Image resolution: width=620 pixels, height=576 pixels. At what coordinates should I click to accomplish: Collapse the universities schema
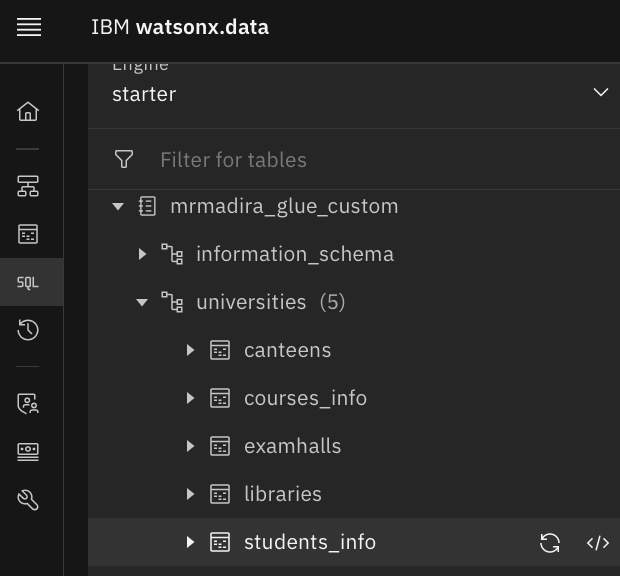coord(142,302)
